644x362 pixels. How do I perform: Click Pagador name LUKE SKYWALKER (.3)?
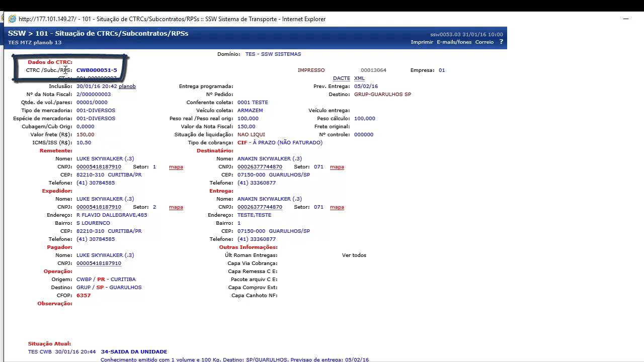[105, 255]
